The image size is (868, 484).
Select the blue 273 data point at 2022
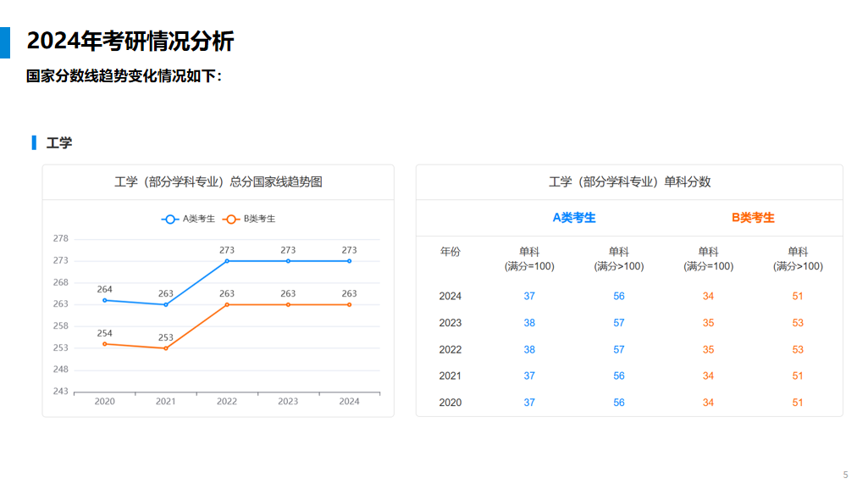[227, 261]
